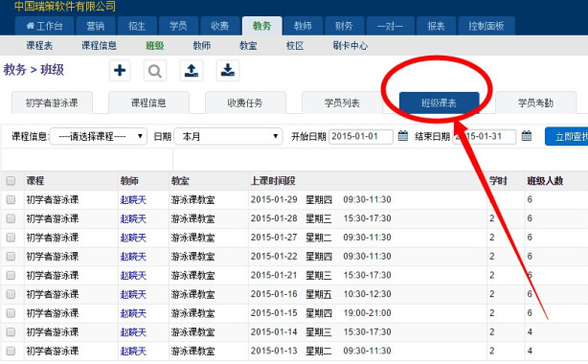Click the 结束日期 input field
Screen dimensions: 588x364
(485, 136)
